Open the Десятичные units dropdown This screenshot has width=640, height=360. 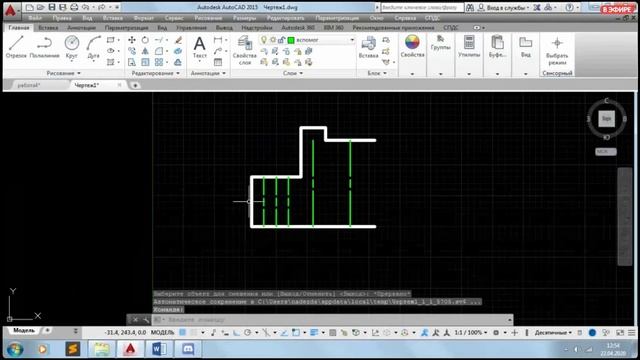pos(553,333)
